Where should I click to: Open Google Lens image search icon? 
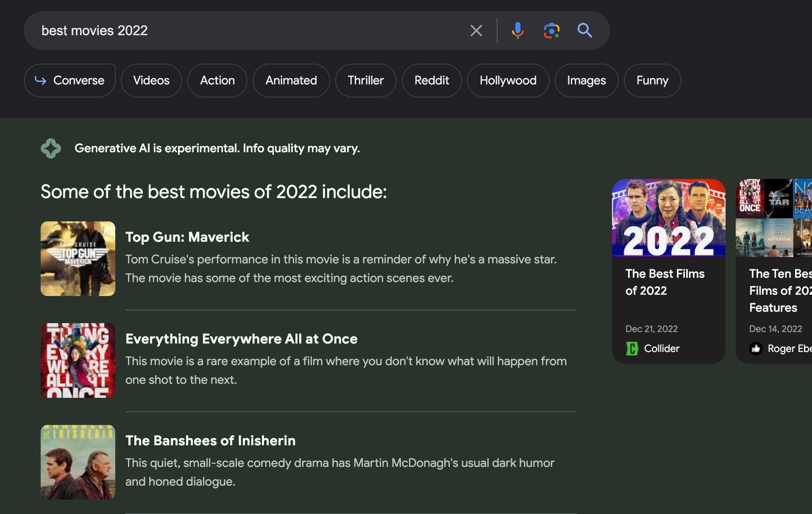551,31
